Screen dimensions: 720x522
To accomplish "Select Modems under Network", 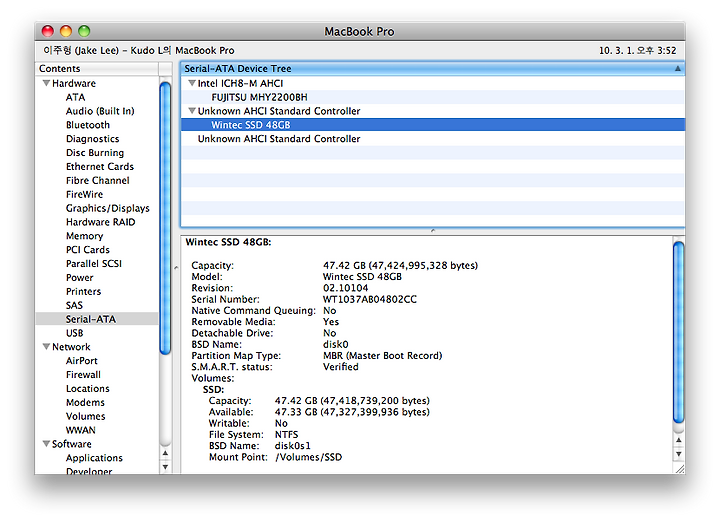I will [85, 402].
